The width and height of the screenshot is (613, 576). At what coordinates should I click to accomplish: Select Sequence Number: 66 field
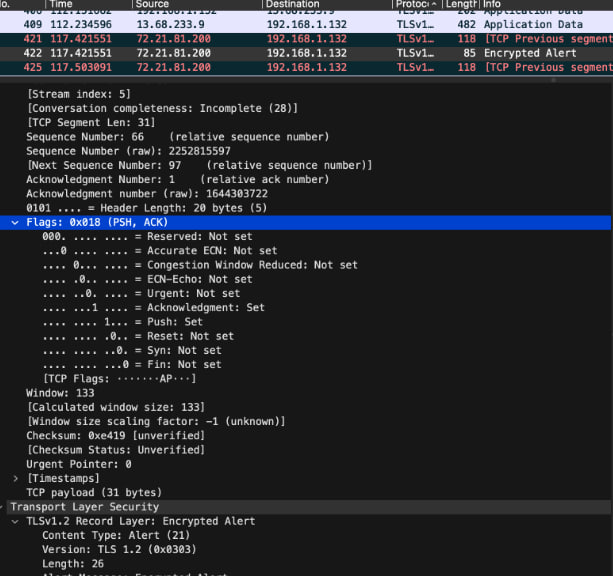[178, 137]
